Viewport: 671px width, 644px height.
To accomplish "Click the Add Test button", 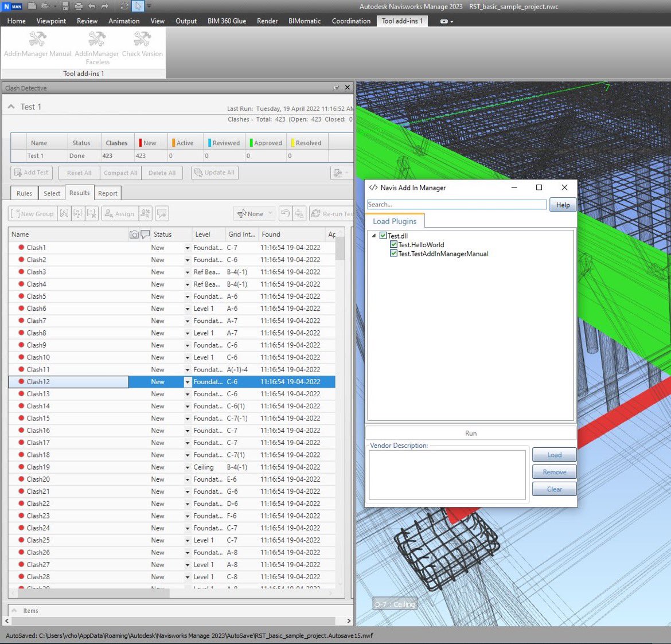I will [32, 173].
